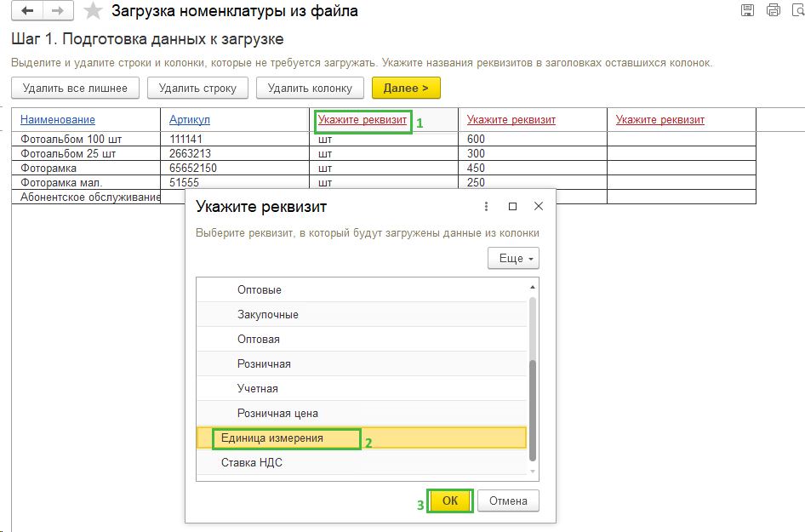Open the dialog's three-dot options menu
805x532 pixels.
tap(486, 207)
